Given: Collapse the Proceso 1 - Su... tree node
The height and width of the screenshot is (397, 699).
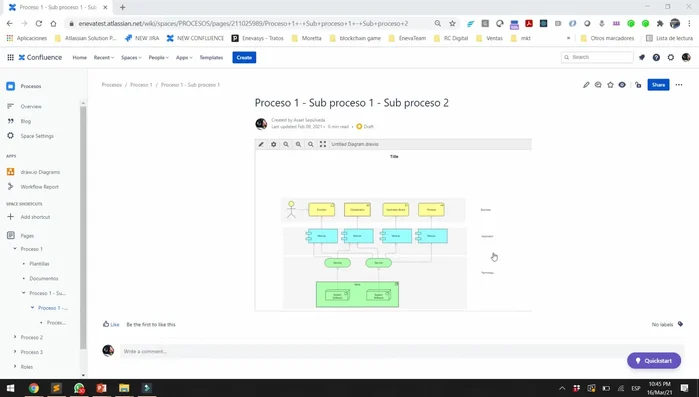Looking at the screenshot, I should (x=24, y=293).
